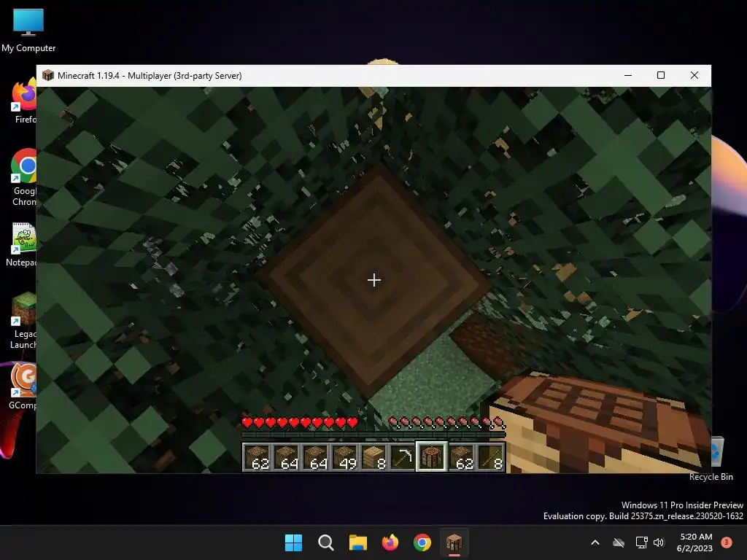The width and height of the screenshot is (747, 560).
Task: Select the pickaxe in the hotbar
Action: [403, 457]
